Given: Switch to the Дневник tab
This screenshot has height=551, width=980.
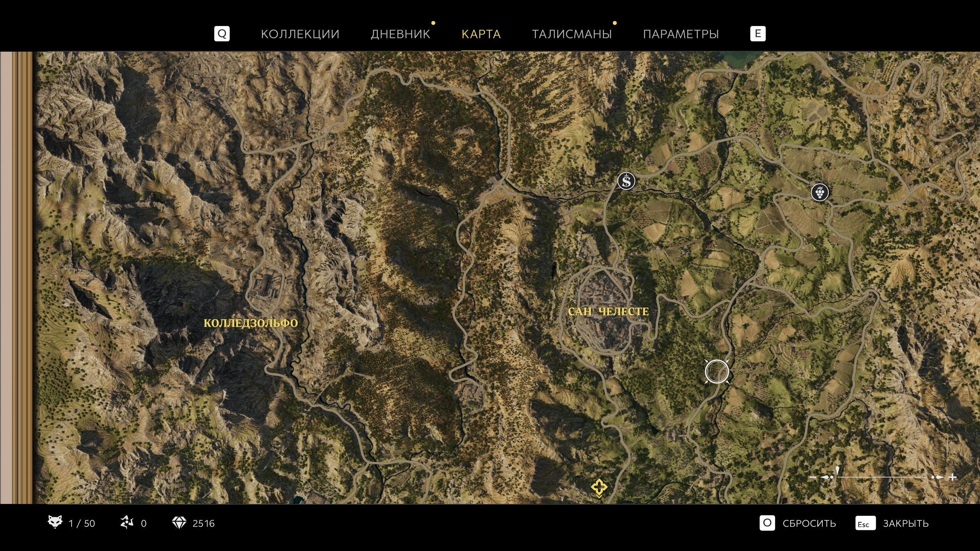Looking at the screenshot, I should click(x=400, y=34).
